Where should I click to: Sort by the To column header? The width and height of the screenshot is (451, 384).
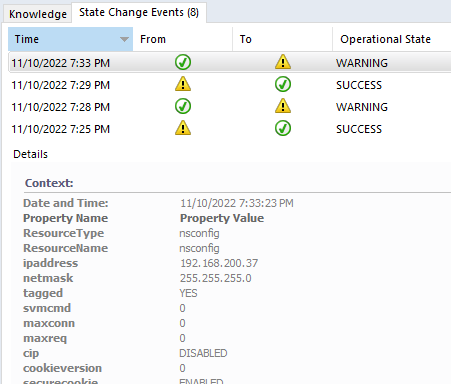[x=283, y=39]
